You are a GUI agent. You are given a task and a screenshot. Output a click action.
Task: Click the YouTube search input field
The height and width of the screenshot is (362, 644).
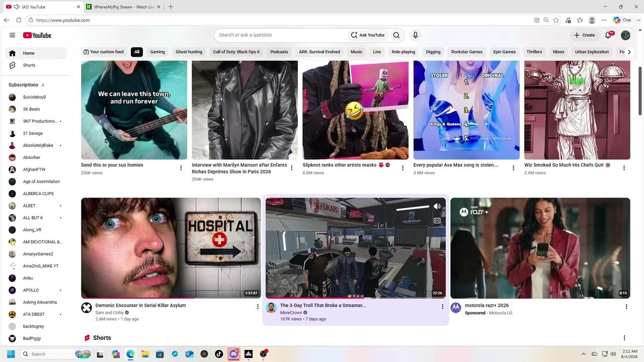point(282,35)
